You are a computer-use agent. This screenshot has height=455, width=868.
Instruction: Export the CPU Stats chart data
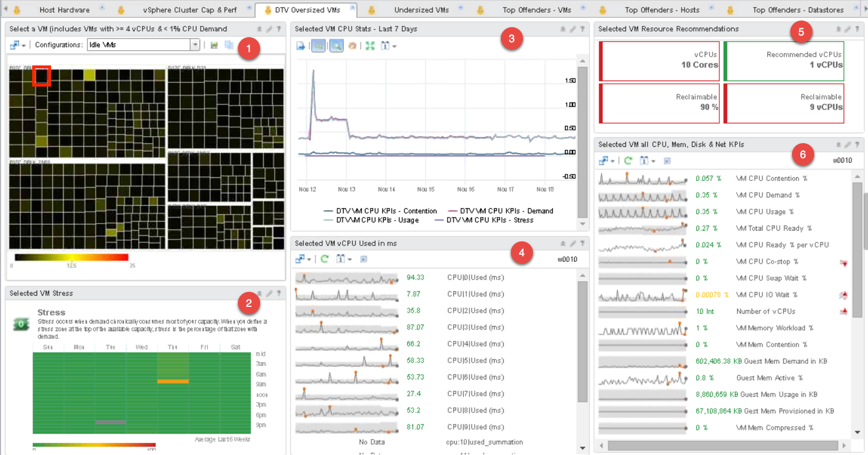(300, 46)
